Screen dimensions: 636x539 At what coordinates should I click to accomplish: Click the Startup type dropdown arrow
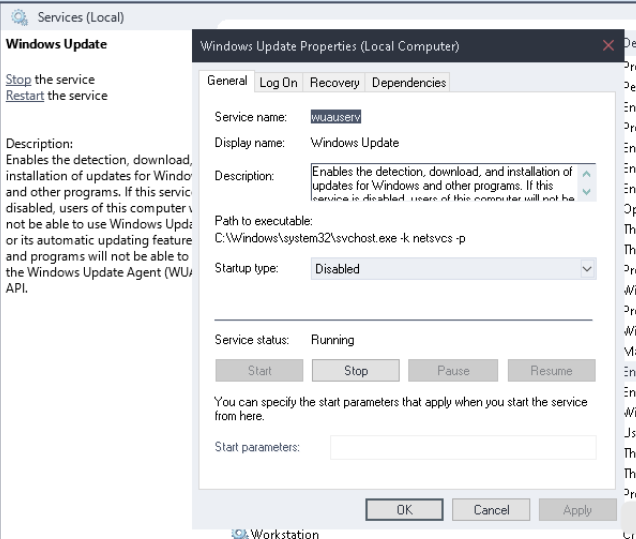tap(587, 269)
